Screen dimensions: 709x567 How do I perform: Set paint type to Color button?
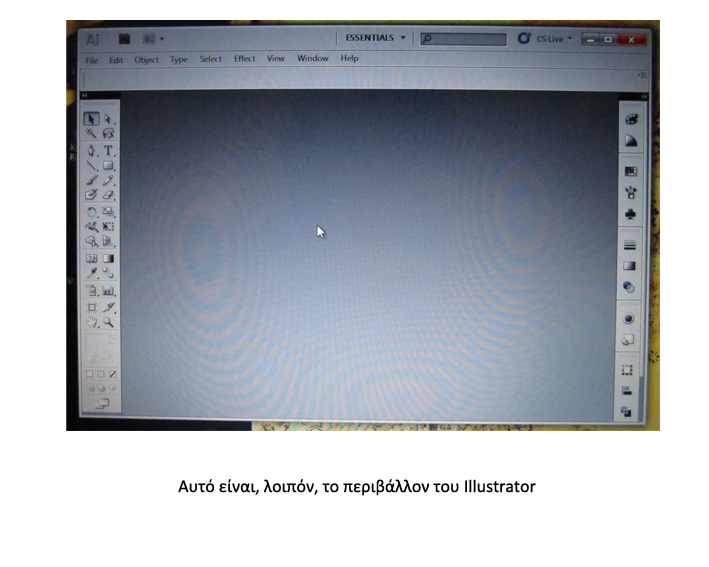(90, 374)
